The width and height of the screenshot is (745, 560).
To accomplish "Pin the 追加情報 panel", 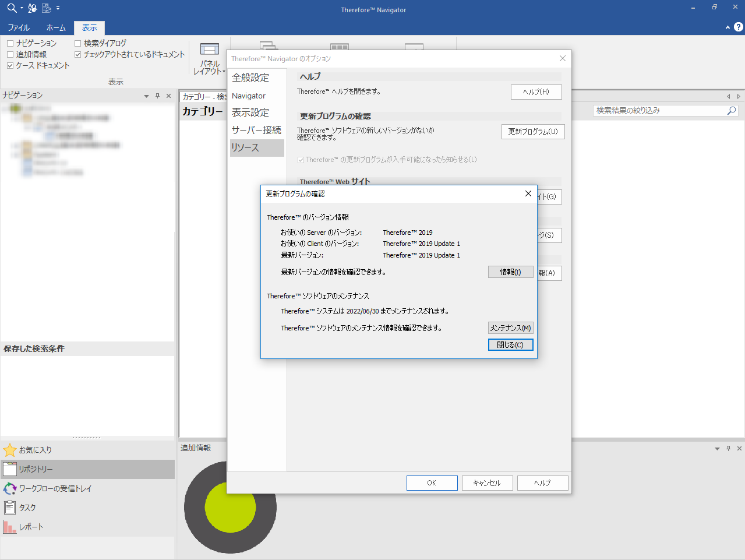I will (728, 448).
